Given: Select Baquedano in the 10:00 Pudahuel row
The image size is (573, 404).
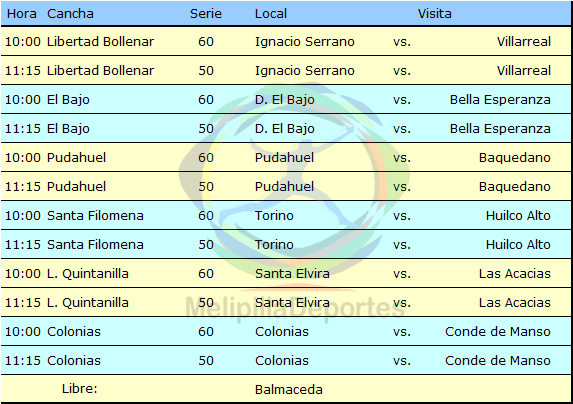Looking at the screenshot, I should pyautogui.click(x=515, y=157).
